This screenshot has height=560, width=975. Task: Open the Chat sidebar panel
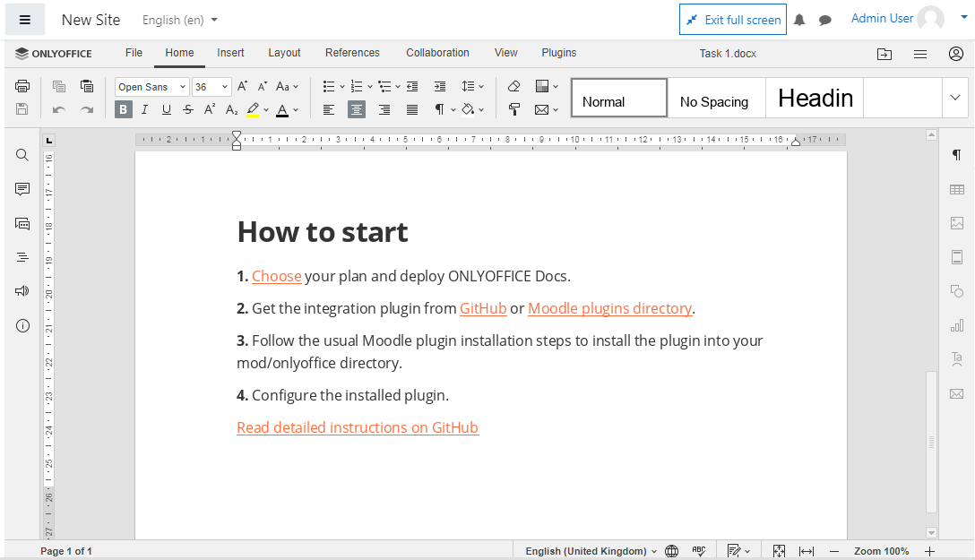[22, 224]
